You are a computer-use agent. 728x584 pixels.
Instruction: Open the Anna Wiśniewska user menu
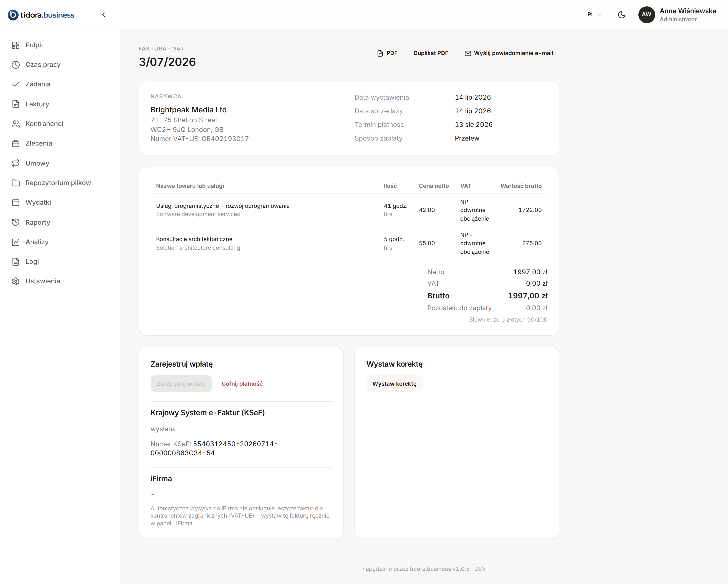pos(677,15)
